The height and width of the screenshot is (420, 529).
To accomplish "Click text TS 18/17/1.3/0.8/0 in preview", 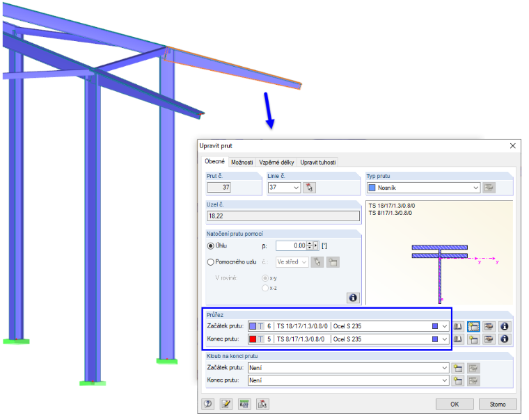I will click(x=392, y=206).
